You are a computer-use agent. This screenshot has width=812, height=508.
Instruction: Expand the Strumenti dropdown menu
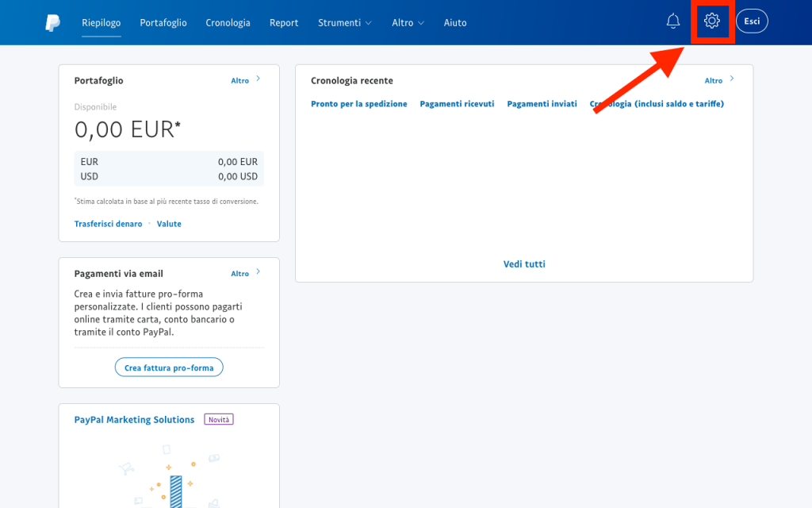click(x=345, y=23)
